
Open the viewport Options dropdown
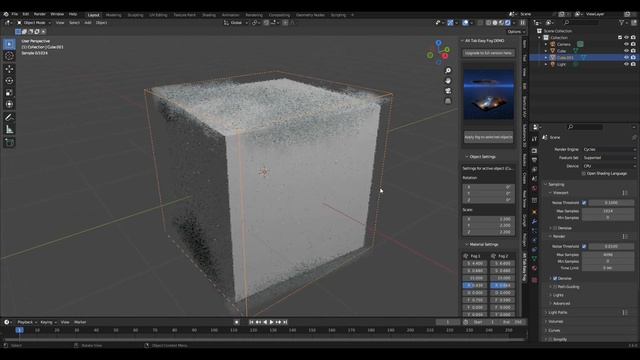516,32
